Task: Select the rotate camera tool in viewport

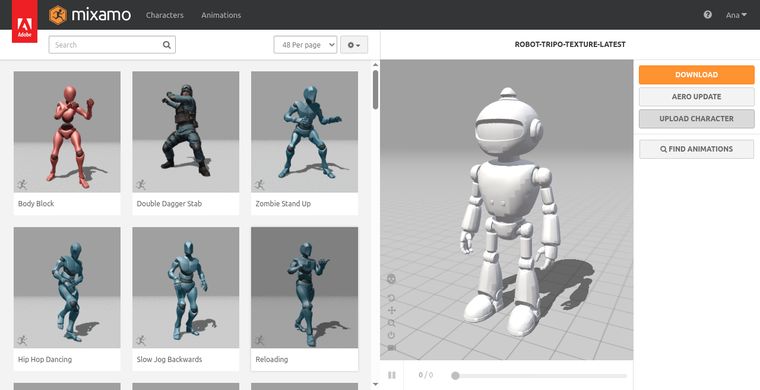Action: [x=392, y=298]
